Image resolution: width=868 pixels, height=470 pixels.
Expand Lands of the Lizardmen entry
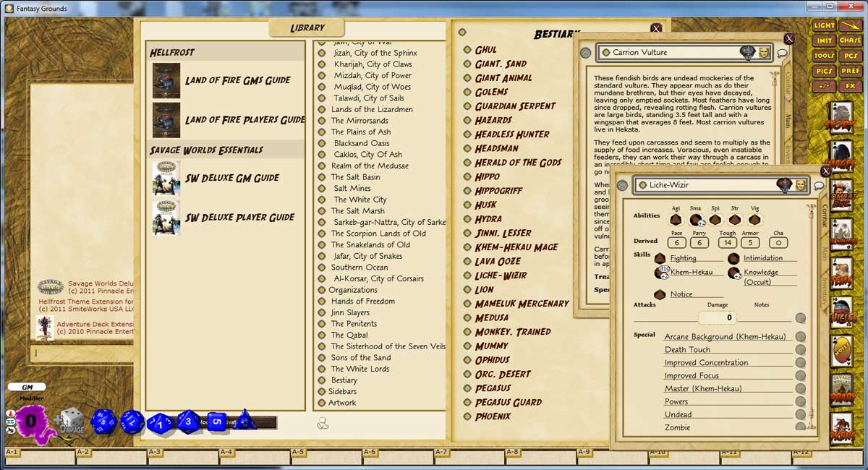pyautogui.click(x=371, y=109)
